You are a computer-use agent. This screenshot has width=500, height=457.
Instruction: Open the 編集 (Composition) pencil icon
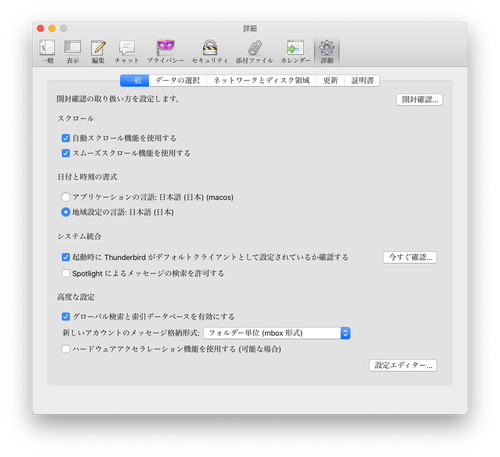pyautogui.click(x=98, y=51)
